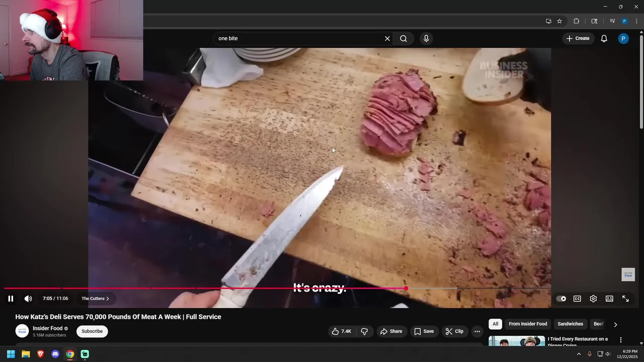Open the Chrome three-dot menu

point(636,21)
